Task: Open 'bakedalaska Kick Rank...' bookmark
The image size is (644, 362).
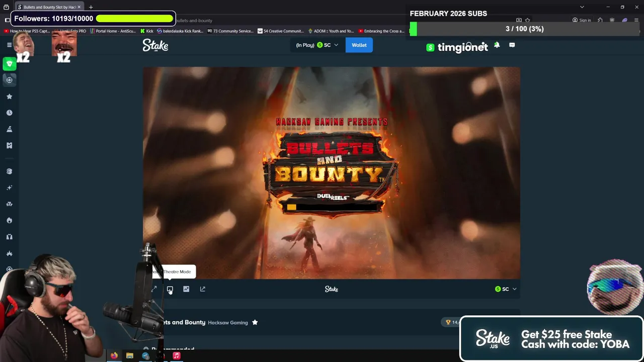Action: (179, 31)
